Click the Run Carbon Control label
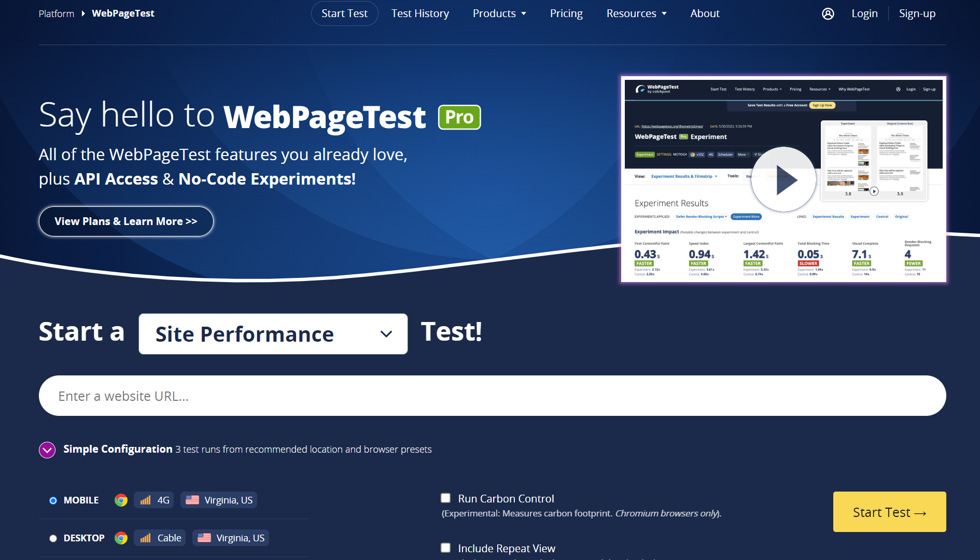The image size is (980, 560). pyautogui.click(x=506, y=498)
